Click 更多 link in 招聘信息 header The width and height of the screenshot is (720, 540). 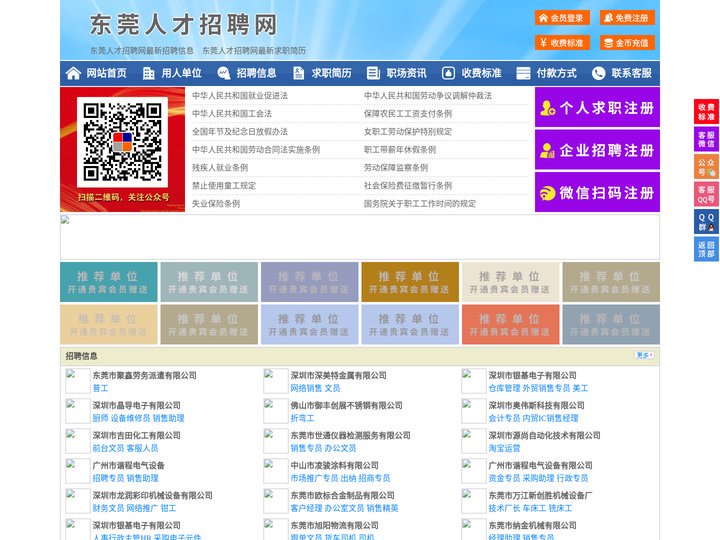point(644,355)
